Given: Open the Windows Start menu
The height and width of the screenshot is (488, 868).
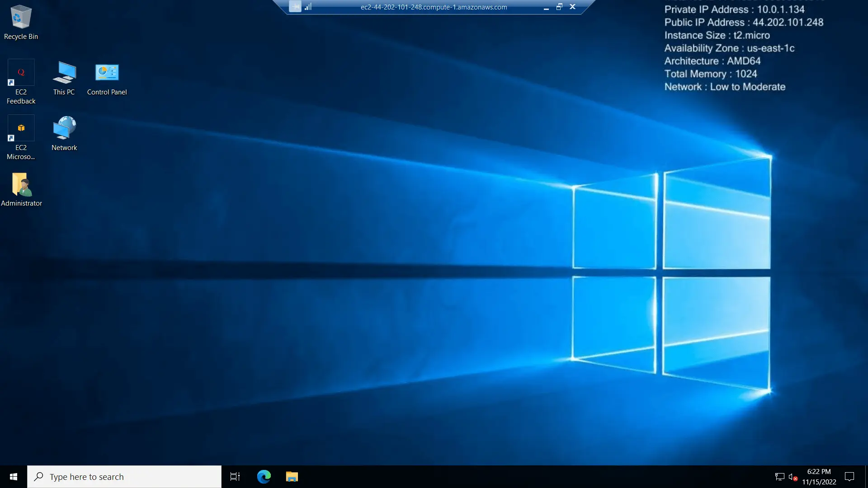Looking at the screenshot, I should coord(14,477).
